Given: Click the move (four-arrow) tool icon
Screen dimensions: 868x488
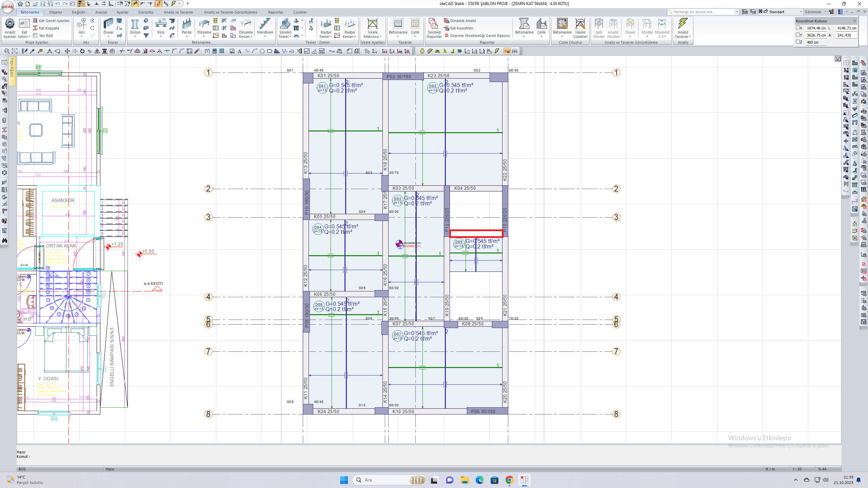Looking at the screenshot, I should coord(67,51).
